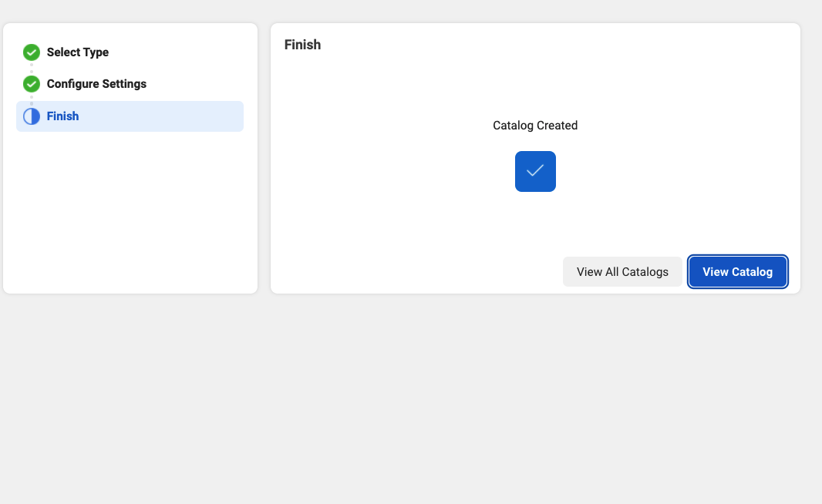Select the highlighted Finish step
The height and width of the screenshot is (504, 822).
tap(130, 116)
